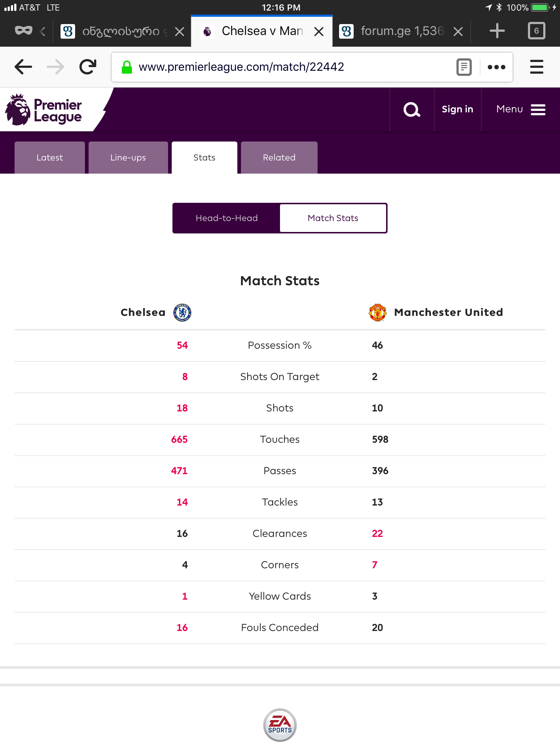Click the Premier League search icon
The height and width of the screenshot is (747, 560).
412,109
